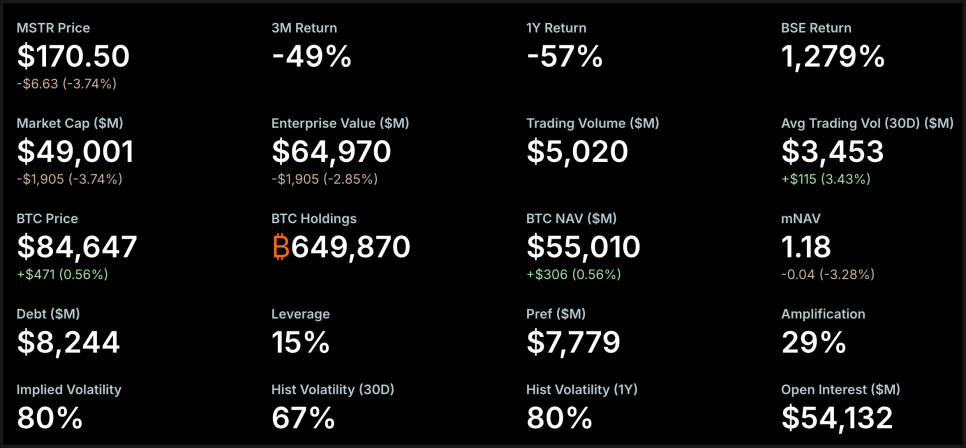Click the BTC Price value $84,647
Screen dimensions: 966x448
pyautogui.click(x=77, y=247)
